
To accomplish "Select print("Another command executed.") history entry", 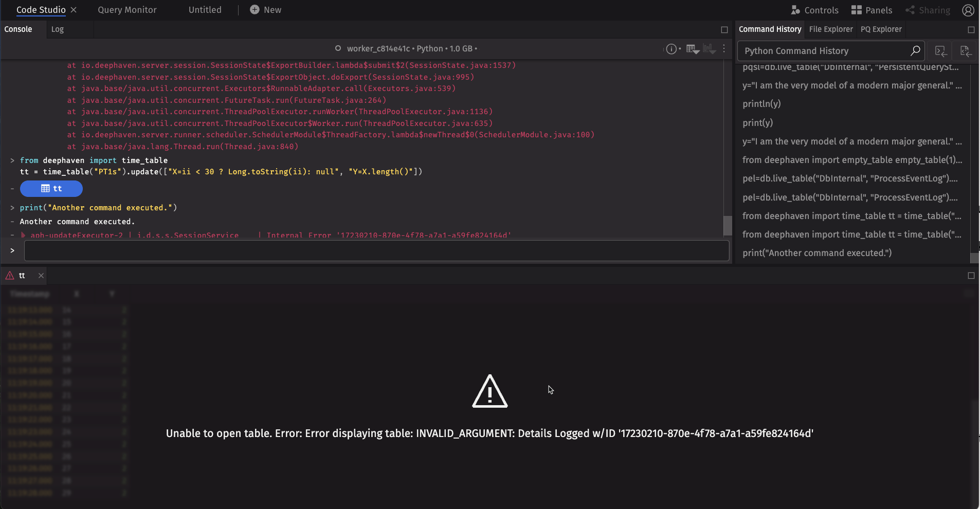I will [x=817, y=253].
